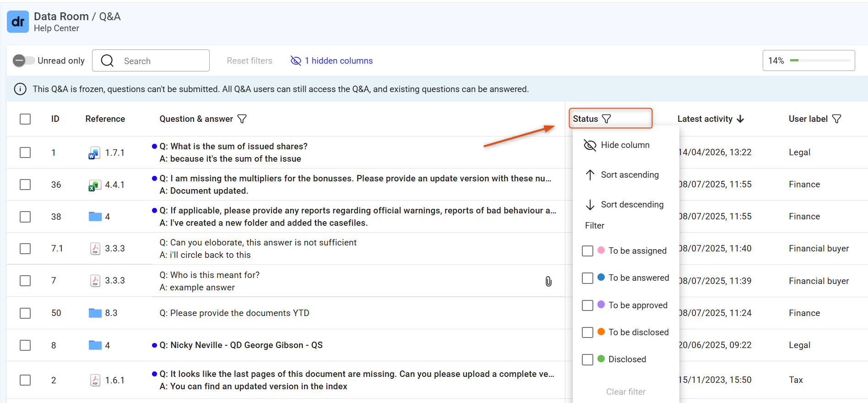Open the User label column filter
Image resolution: width=868 pixels, height=403 pixels.
837,119
